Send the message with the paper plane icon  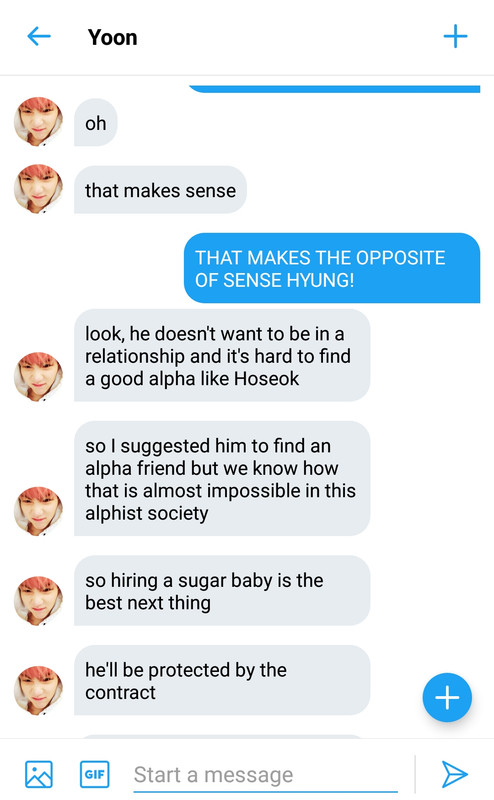(454, 774)
